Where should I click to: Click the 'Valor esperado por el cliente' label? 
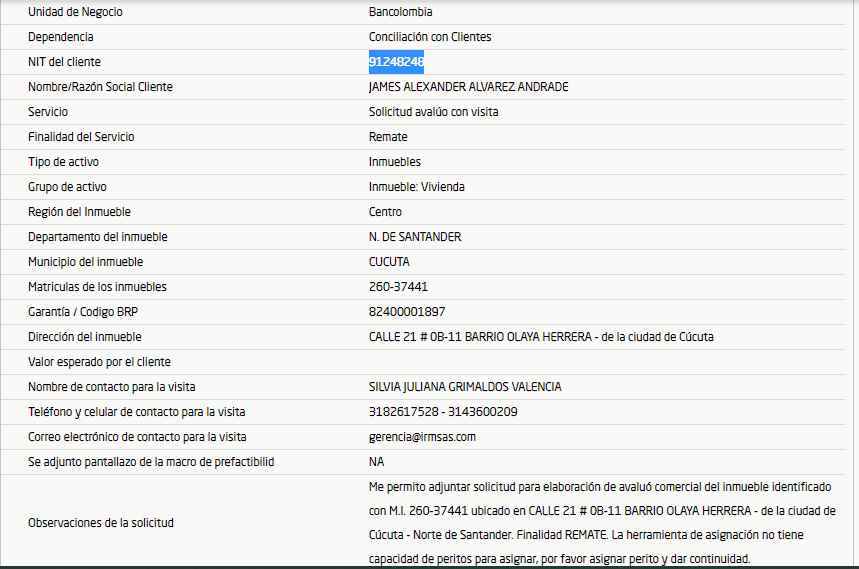[99, 362]
